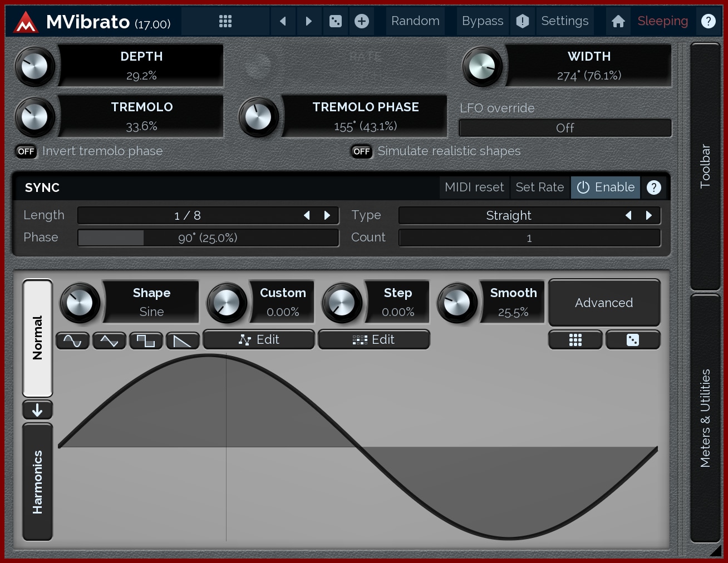
Task: Click the Advanced button
Action: pos(604,303)
